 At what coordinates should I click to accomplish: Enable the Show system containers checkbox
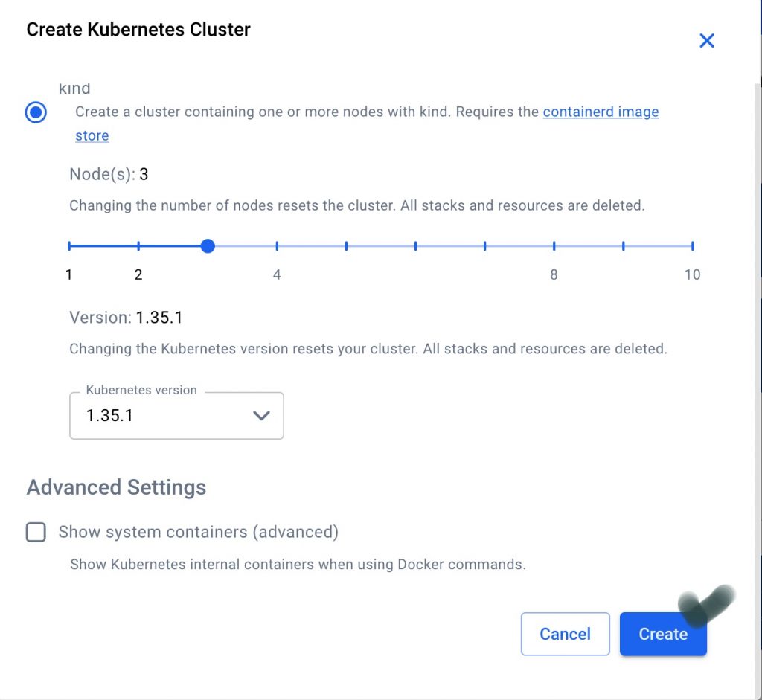36,532
